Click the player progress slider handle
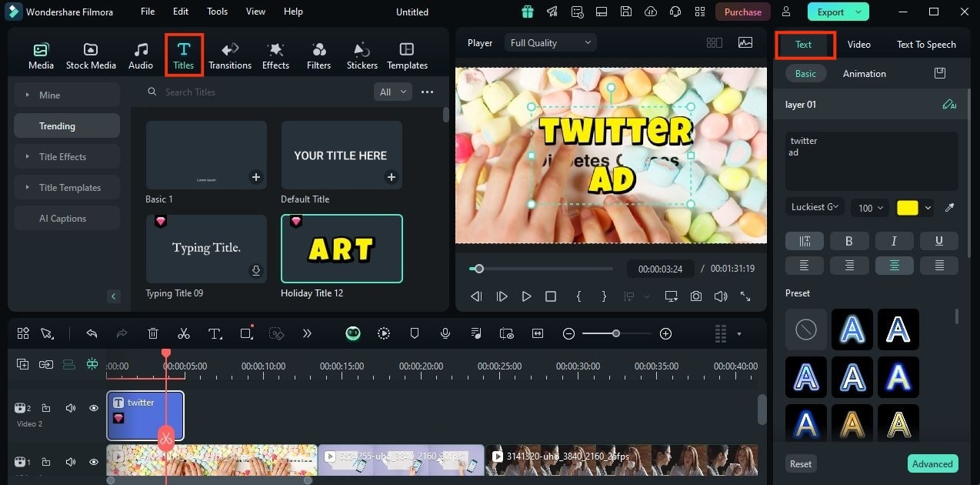 click(478, 269)
